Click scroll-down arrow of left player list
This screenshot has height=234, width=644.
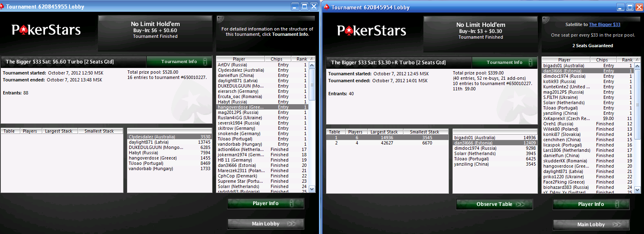(312, 189)
